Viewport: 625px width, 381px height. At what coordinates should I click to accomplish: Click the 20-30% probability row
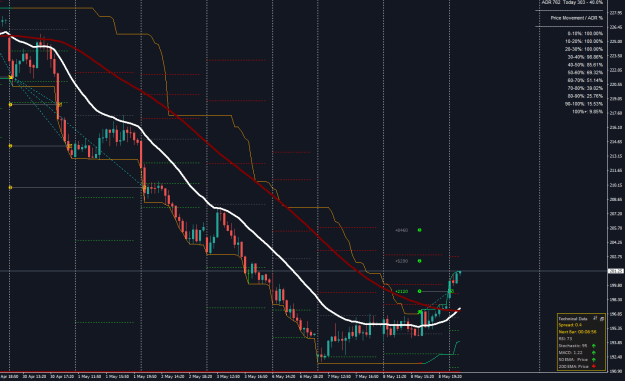584,49
